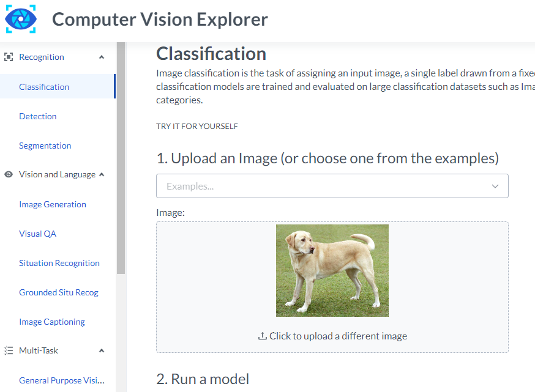
Task: Collapse the Recognition section chevron
Action: [102, 57]
